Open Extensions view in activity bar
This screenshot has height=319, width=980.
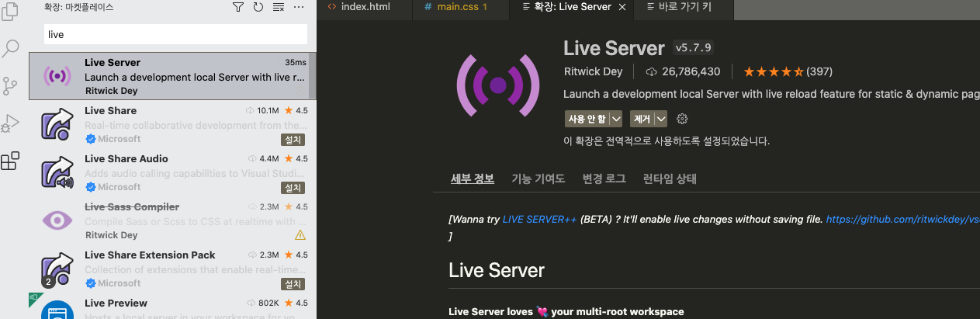point(10,161)
